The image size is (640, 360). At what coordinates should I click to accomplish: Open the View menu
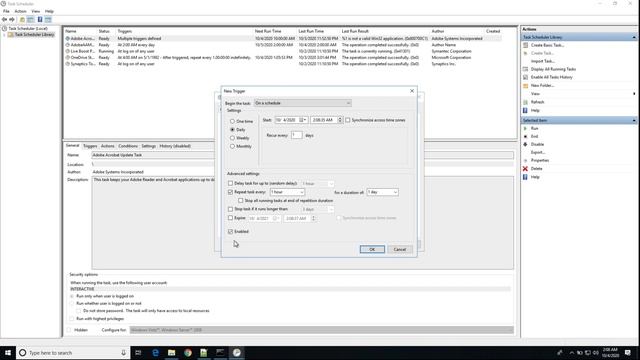click(x=36, y=11)
